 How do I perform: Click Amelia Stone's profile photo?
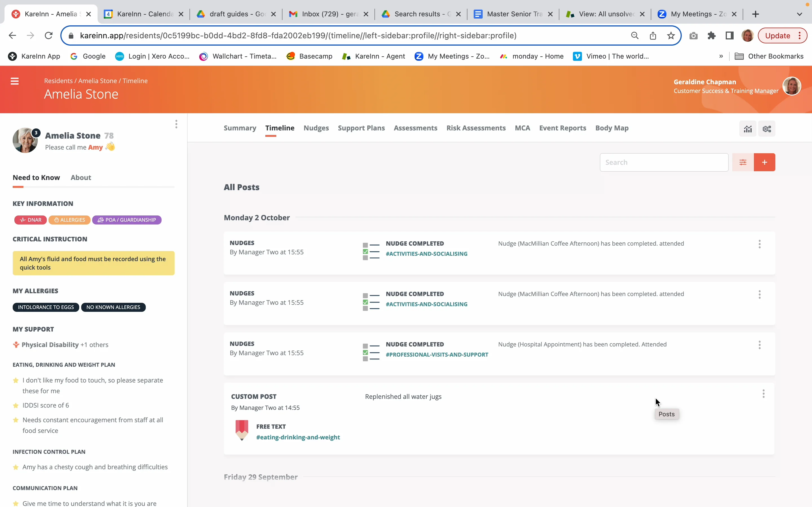coord(25,140)
